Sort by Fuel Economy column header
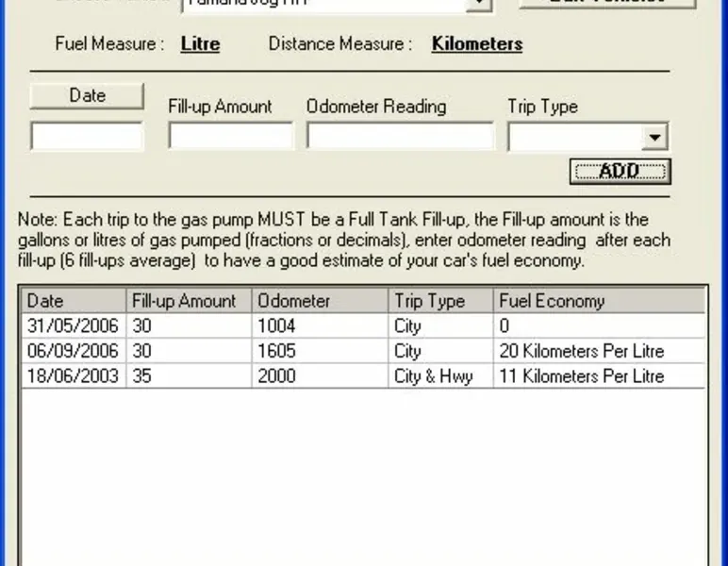Viewport: 728px width, 566px height. (x=599, y=301)
